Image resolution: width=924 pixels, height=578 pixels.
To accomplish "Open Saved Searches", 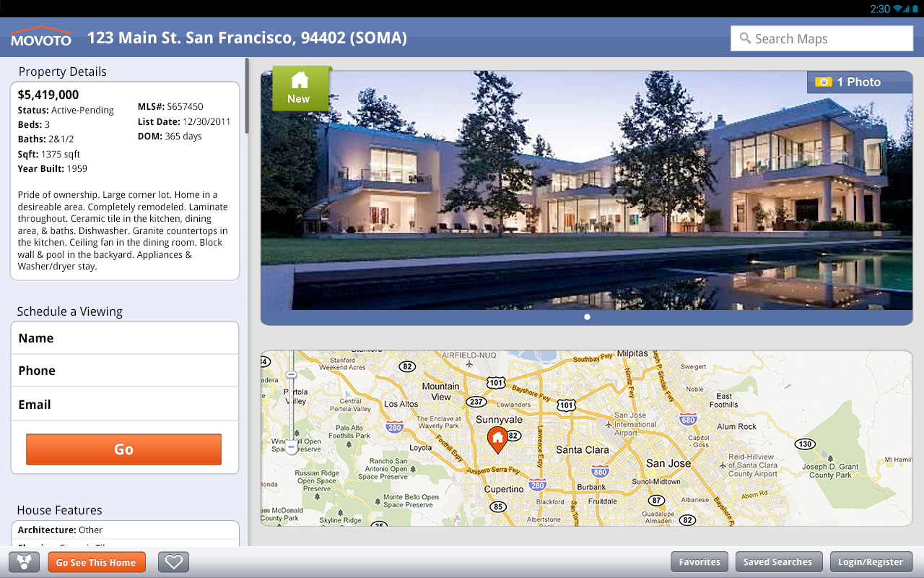I will (779, 561).
